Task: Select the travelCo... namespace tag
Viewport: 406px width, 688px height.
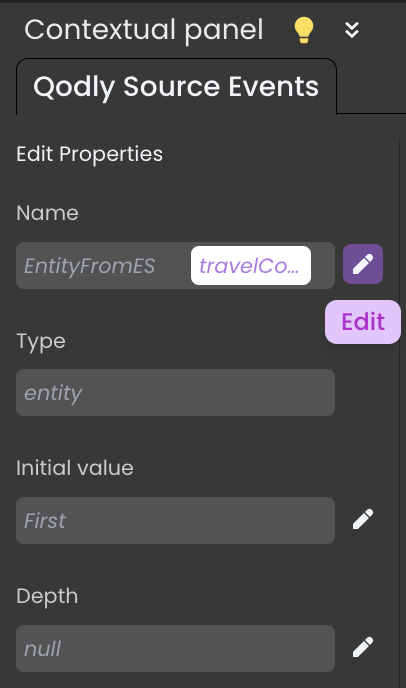Action: coord(251,265)
